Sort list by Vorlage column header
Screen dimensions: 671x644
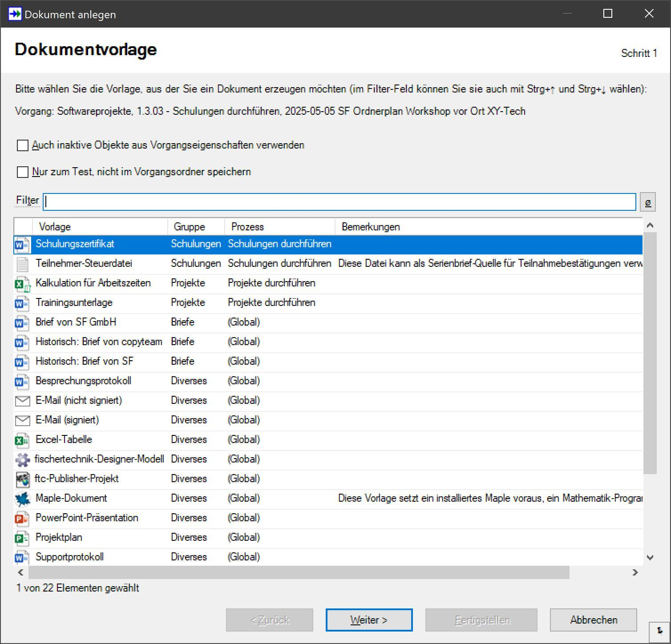pos(55,227)
